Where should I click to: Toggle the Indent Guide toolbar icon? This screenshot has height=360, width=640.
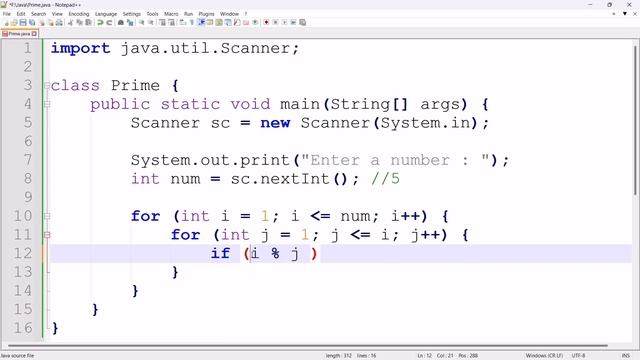[x=201, y=22]
